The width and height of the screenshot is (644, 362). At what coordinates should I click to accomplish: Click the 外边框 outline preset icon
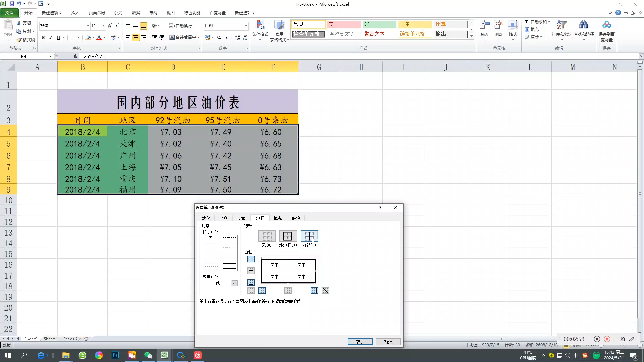287,236
